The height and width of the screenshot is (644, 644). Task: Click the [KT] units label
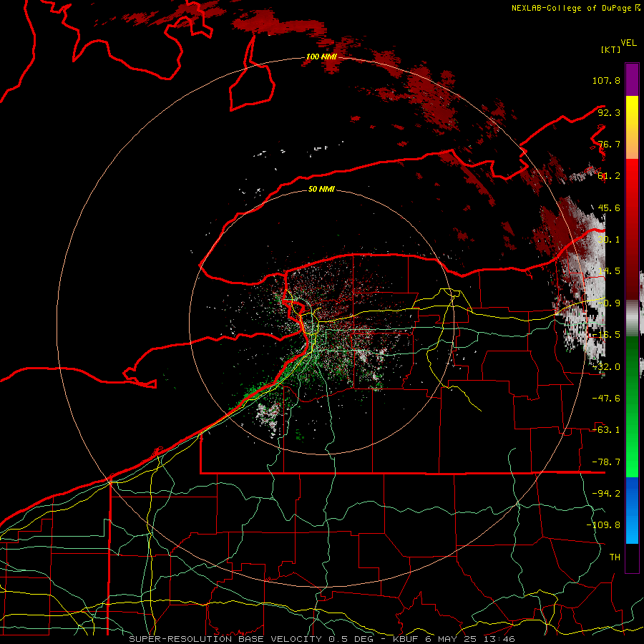[x=610, y=49]
